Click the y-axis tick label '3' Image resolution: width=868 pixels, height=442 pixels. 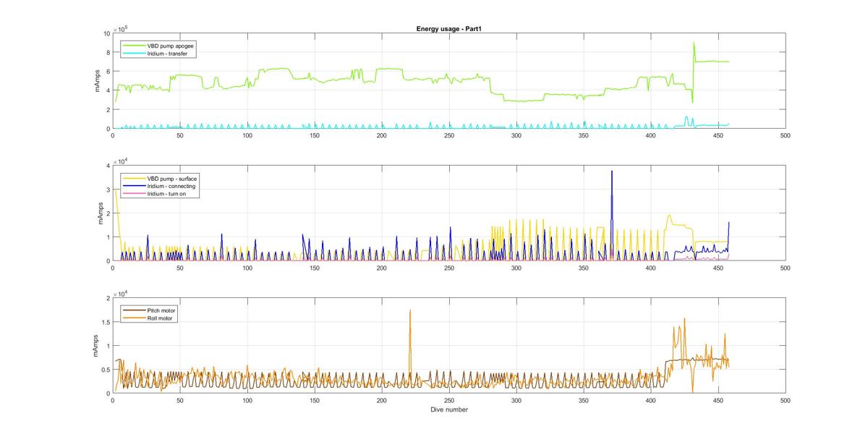(107, 190)
